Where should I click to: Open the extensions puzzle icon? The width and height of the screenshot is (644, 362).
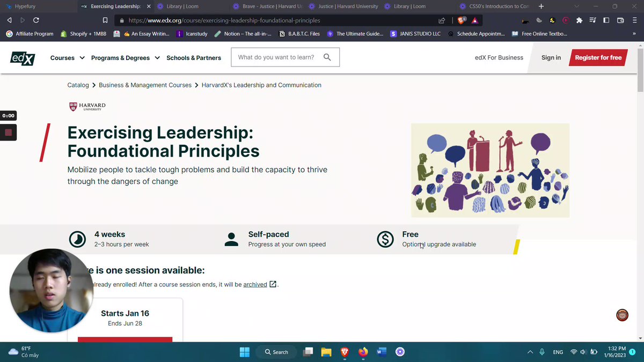[579, 20]
